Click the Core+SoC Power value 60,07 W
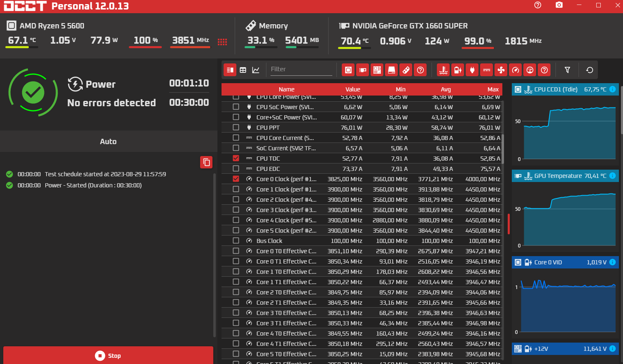Screen dimensions: 623x364 351,117
